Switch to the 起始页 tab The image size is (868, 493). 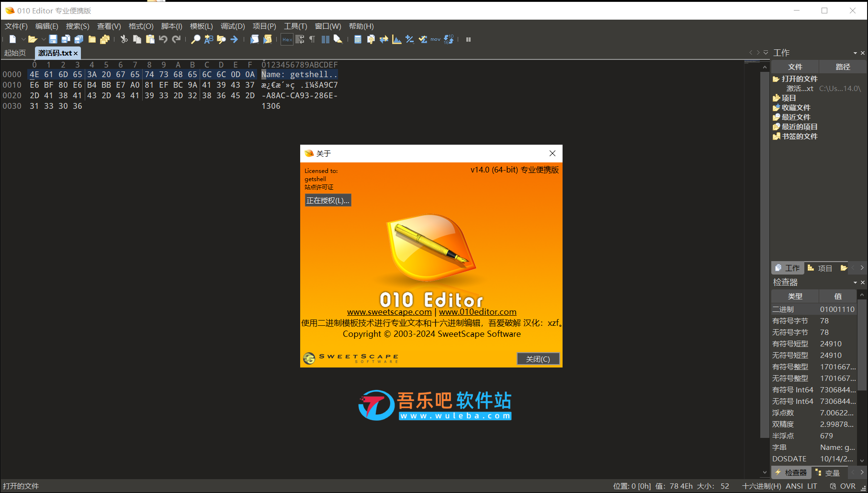coord(15,53)
